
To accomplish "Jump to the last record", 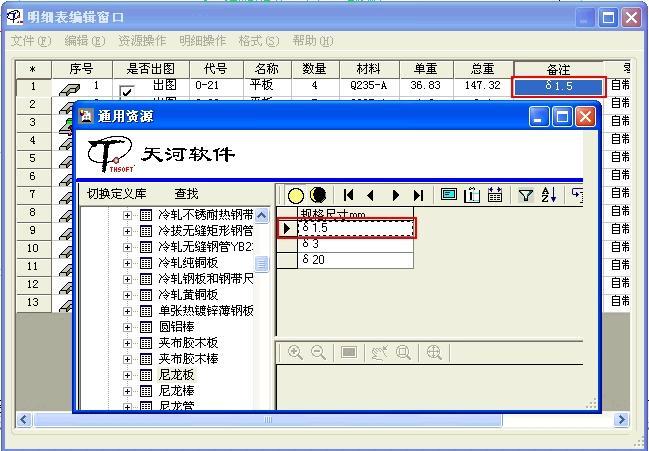I will point(418,195).
